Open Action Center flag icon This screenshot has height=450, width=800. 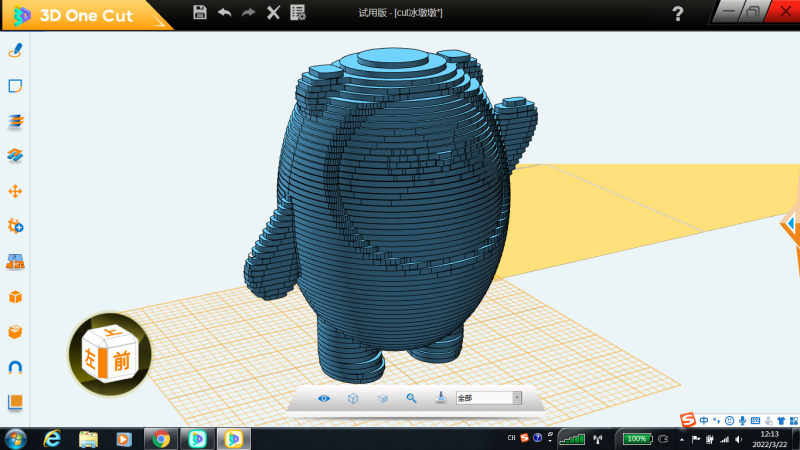[x=695, y=439]
